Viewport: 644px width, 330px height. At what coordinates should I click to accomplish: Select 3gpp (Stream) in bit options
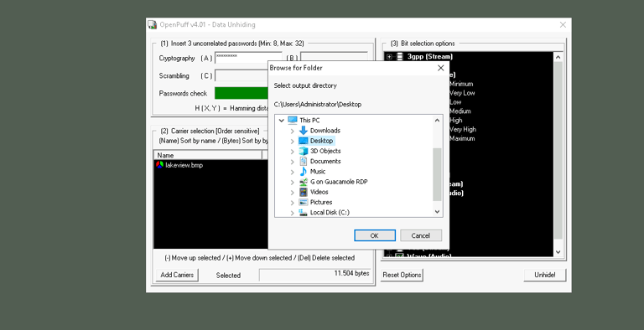pyautogui.click(x=430, y=57)
